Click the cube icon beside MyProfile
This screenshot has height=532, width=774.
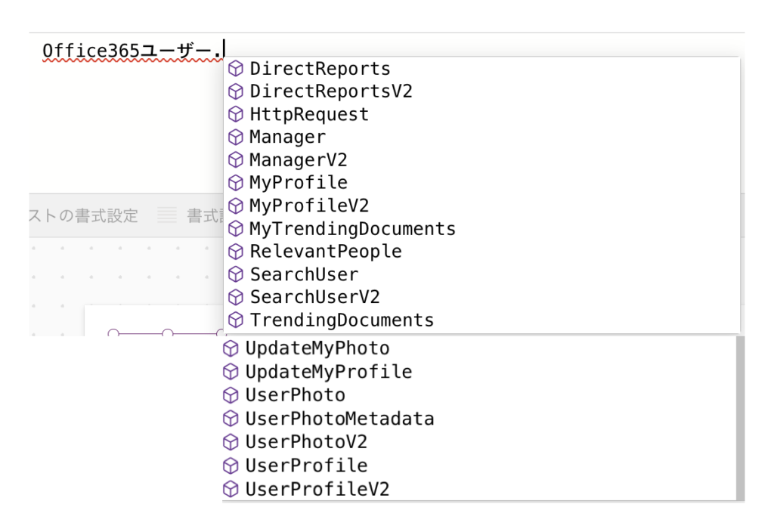(x=237, y=183)
